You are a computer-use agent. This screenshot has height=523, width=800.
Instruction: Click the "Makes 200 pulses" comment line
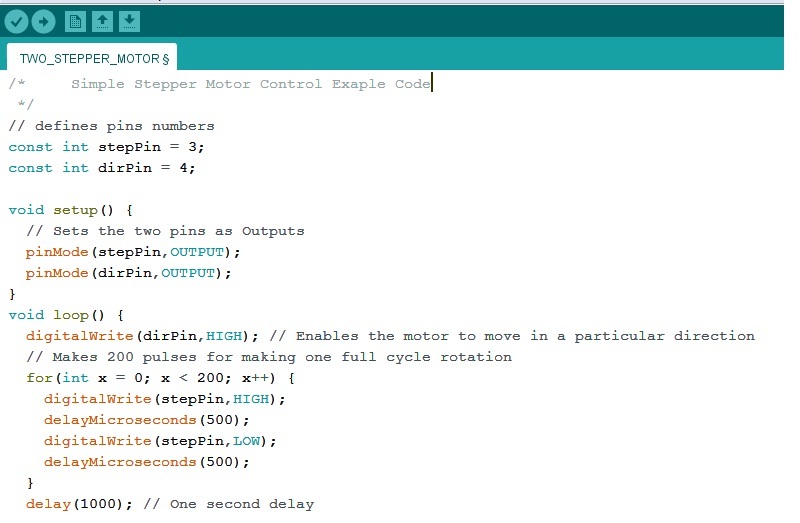pos(269,357)
